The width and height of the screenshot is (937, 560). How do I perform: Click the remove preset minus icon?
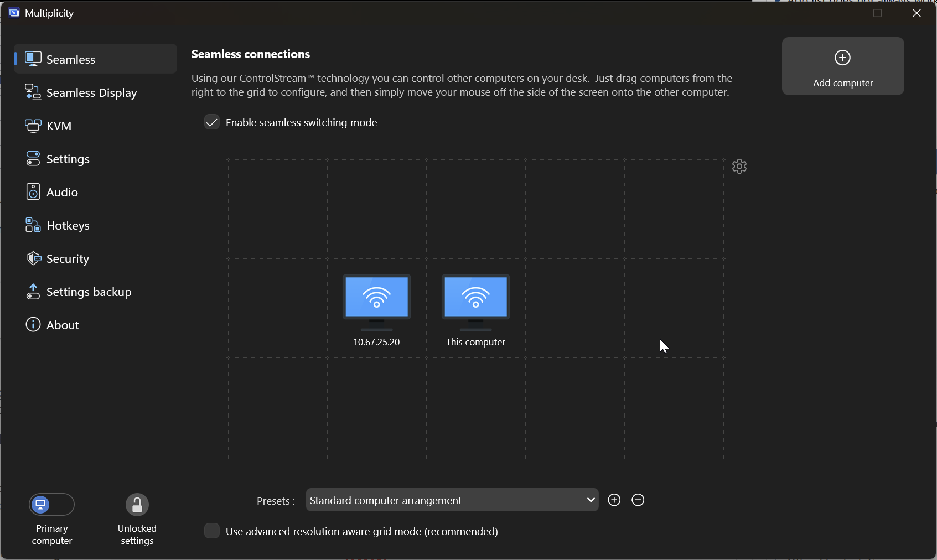click(x=638, y=500)
